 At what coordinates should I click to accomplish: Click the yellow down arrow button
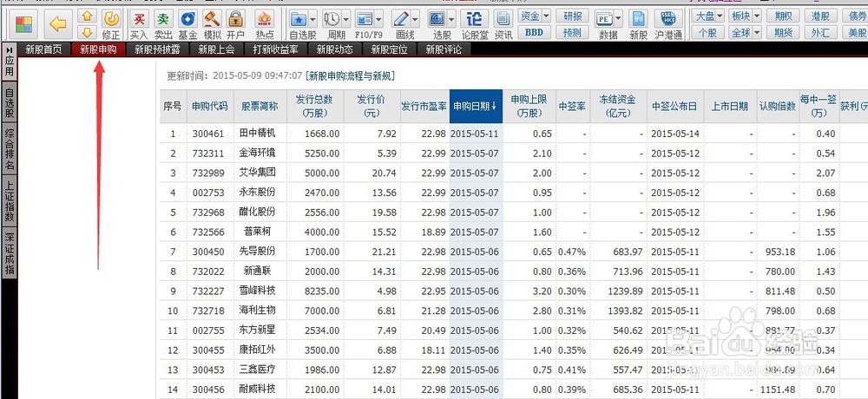[87, 33]
